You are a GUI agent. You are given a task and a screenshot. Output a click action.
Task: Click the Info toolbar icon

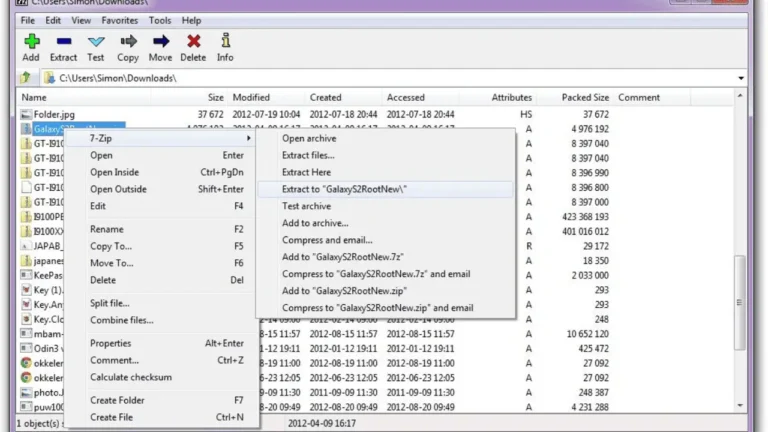click(225, 41)
